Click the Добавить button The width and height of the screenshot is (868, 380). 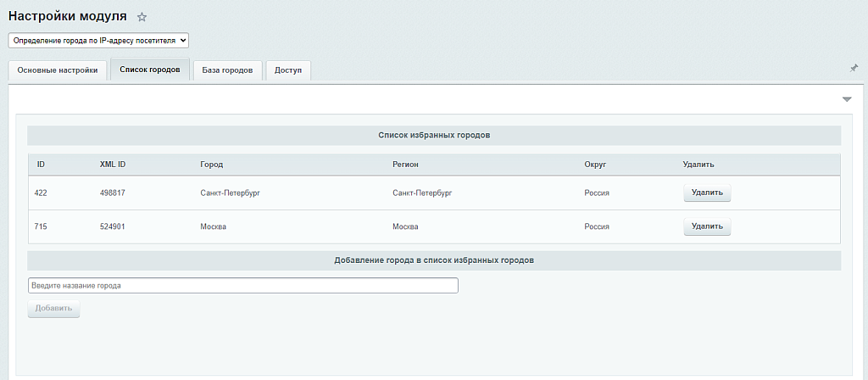coord(53,309)
